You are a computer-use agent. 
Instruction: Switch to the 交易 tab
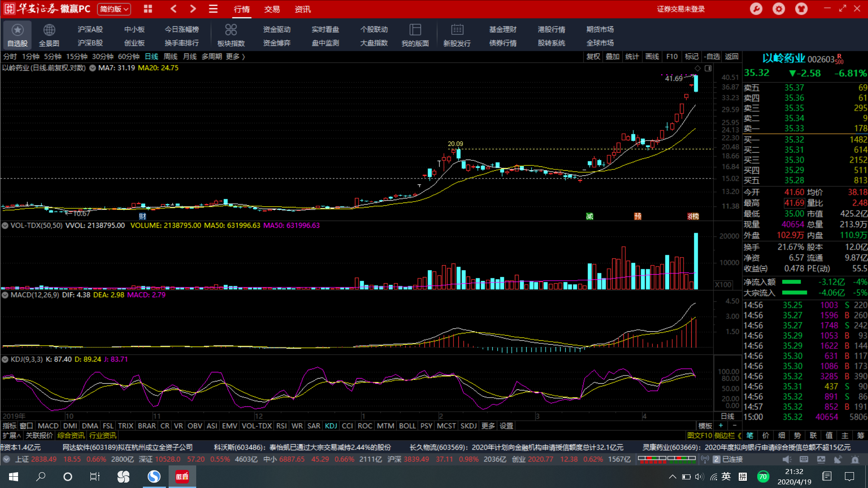272,9
